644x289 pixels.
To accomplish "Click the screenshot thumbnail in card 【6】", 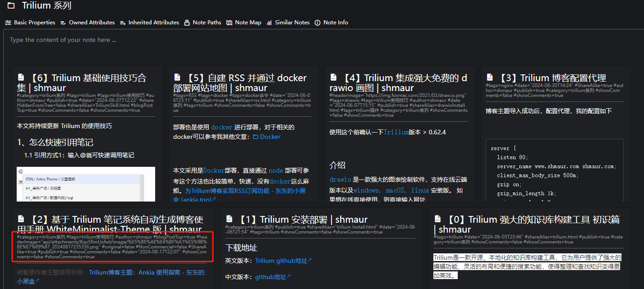I will [x=86, y=184].
